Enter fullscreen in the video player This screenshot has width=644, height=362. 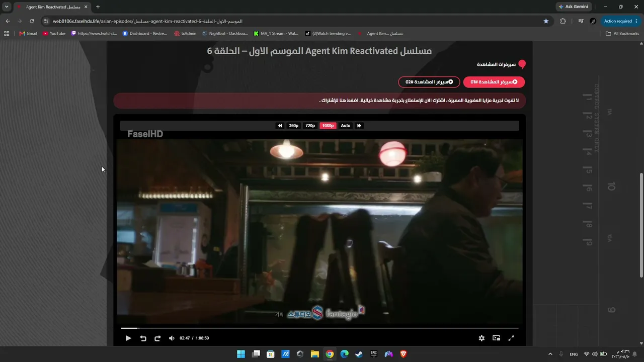(511, 338)
